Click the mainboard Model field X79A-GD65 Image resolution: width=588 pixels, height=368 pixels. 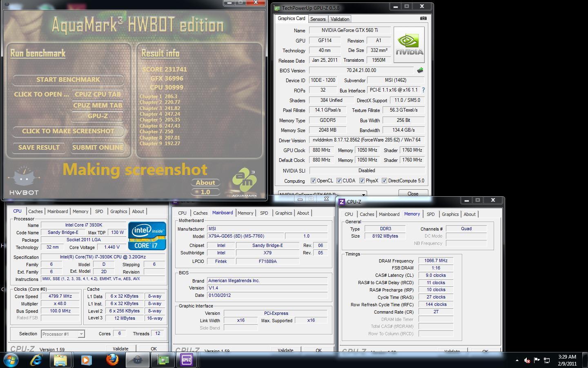click(245, 236)
